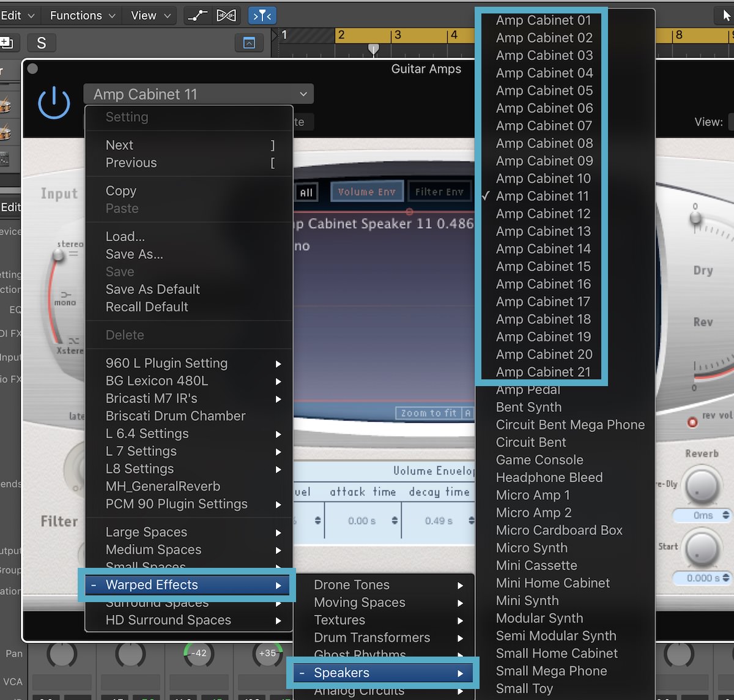This screenshot has width=734, height=700.
Task: Click the attack time stepper arrows
Action: [x=395, y=521]
